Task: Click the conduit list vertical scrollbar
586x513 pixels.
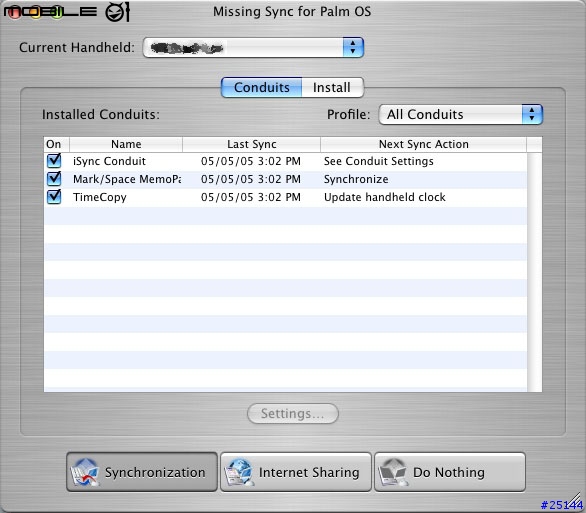Action: [x=534, y=272]
